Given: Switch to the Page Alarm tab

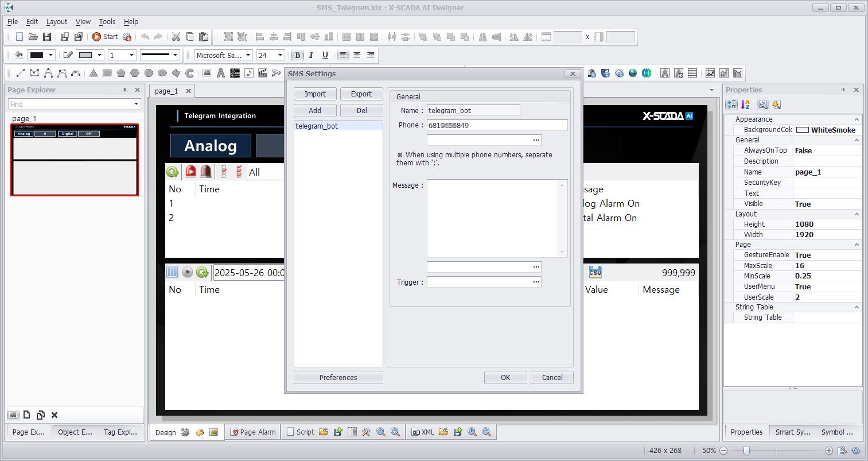Looking at the screenshot, I should [x=253, y=432].
